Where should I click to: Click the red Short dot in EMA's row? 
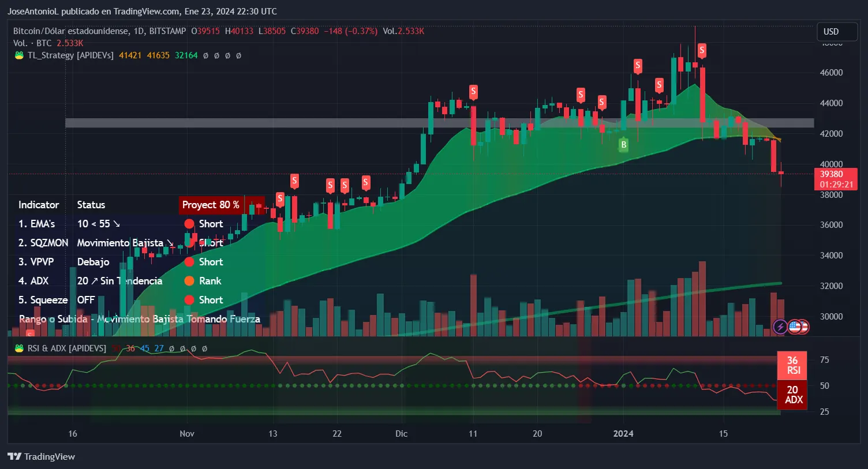[189, 224]
